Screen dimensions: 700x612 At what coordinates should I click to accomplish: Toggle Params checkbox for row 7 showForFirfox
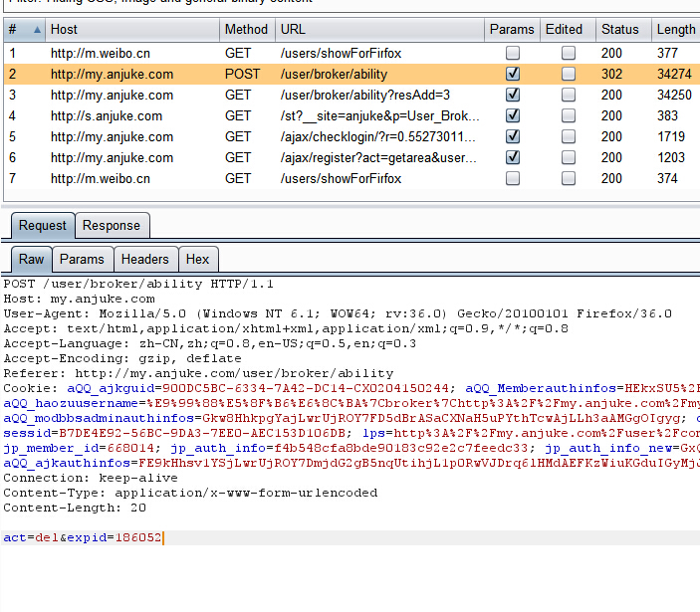coord(513,178)
